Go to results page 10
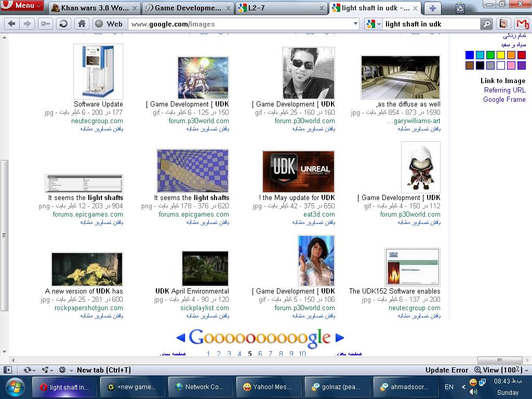This screenshot has height=399, width=532. pyautogui.click(x=302, y=353)
